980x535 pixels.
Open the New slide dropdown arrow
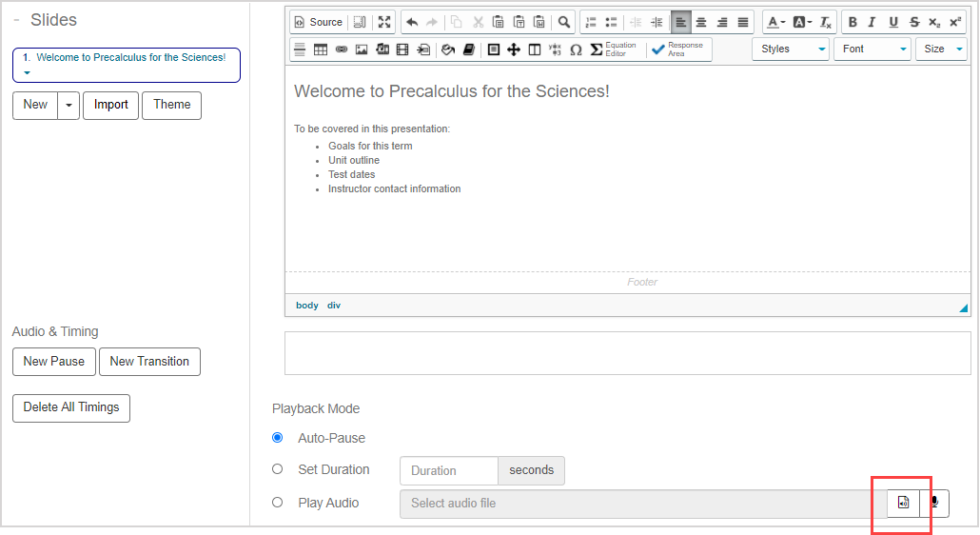tap(69, 106)
